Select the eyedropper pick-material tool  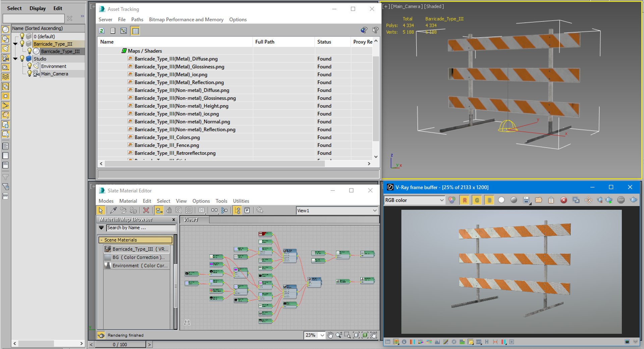(113, 210)
